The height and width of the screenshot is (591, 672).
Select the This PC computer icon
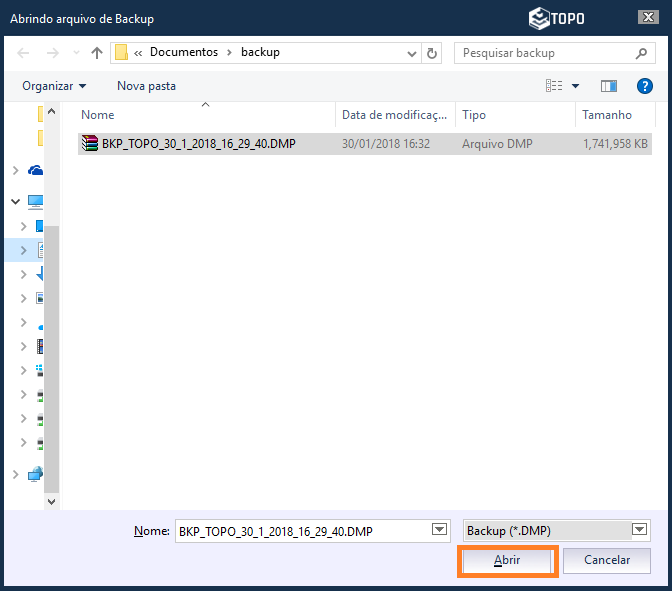pos(36,201)
